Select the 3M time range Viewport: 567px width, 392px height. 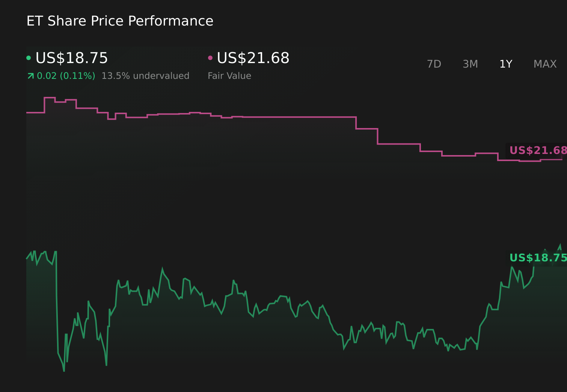[x=470, y=64]
